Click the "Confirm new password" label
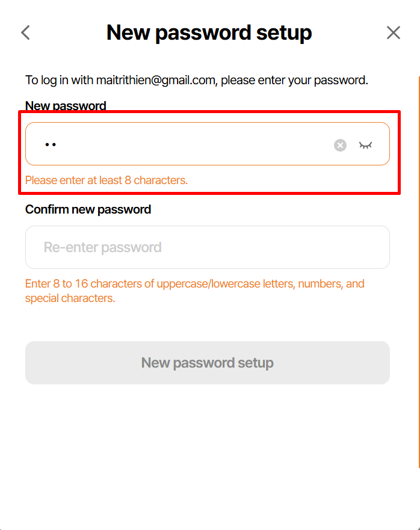 pyautogui.click(x=88, y=209)
